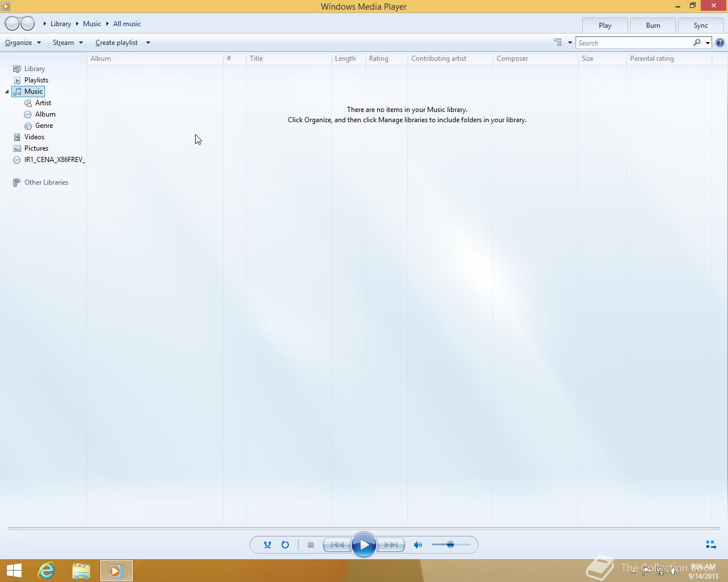Image resolution: width=728 pixels, height=582 pixels.
Task: Open Other Libraries
Action: coord(46,182)
